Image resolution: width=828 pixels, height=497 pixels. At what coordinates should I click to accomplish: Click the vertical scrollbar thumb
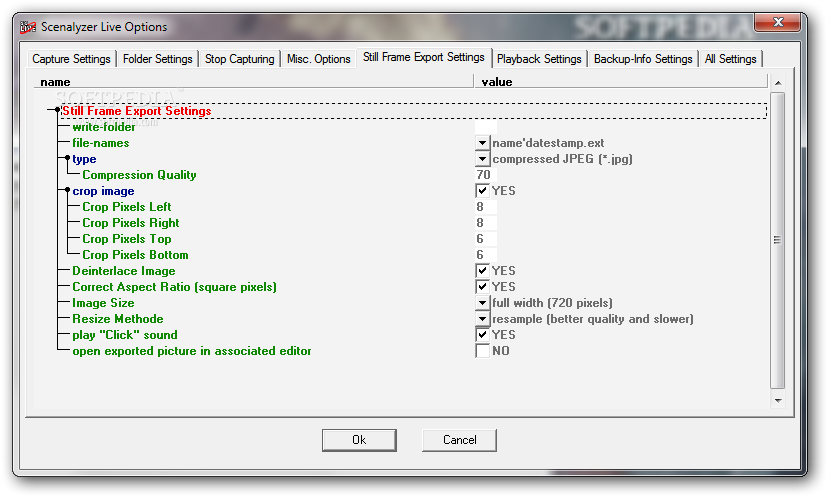tap(778, 240)
